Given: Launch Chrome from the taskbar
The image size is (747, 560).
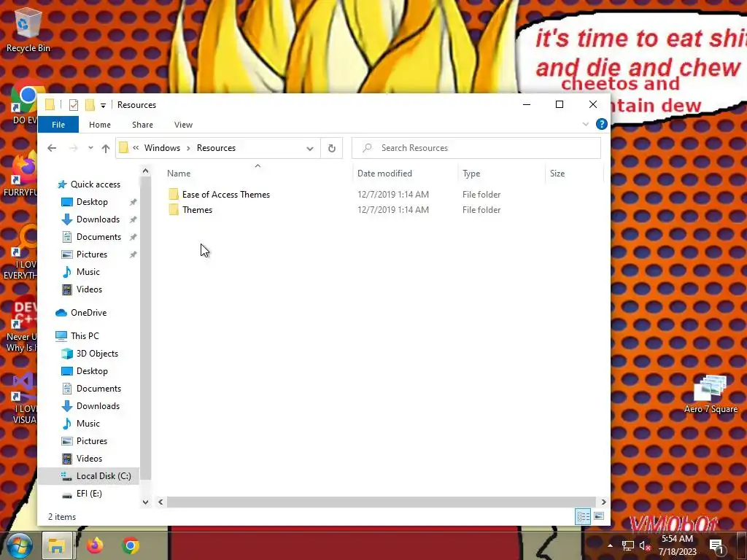Looking at the screenshot, I should [131, 545].
